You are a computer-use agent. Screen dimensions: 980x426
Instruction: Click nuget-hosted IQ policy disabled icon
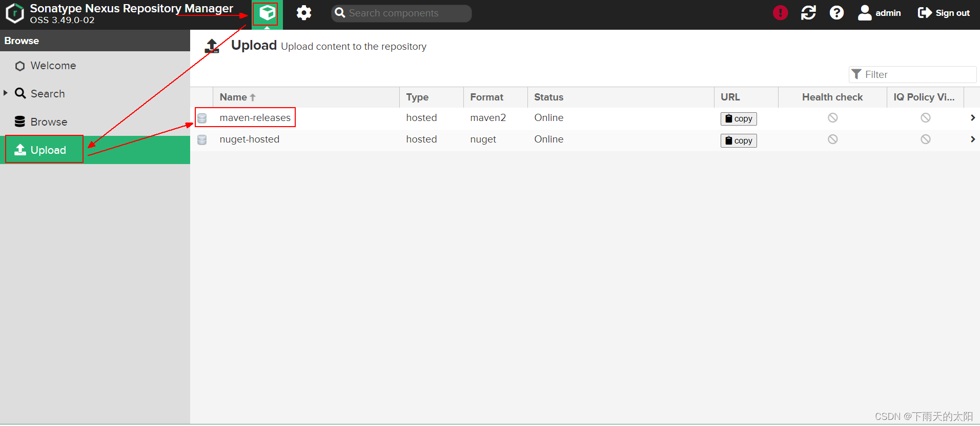coord(926,139)
